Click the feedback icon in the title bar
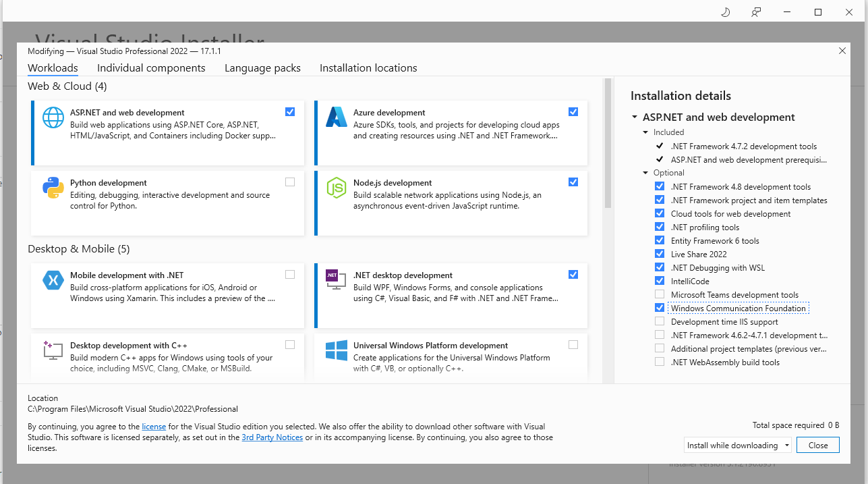 [756, 11]
